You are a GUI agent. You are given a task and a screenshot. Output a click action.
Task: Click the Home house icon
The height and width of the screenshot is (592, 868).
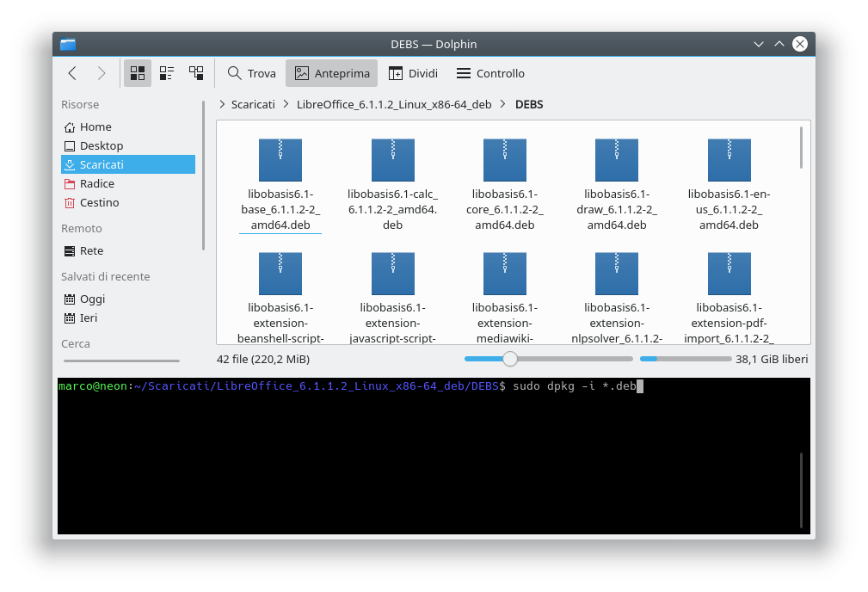[x=70, y=127]
